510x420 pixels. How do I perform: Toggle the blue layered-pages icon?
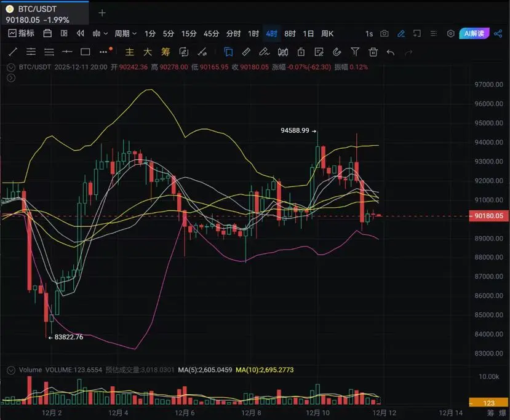[x=228, y=52]
